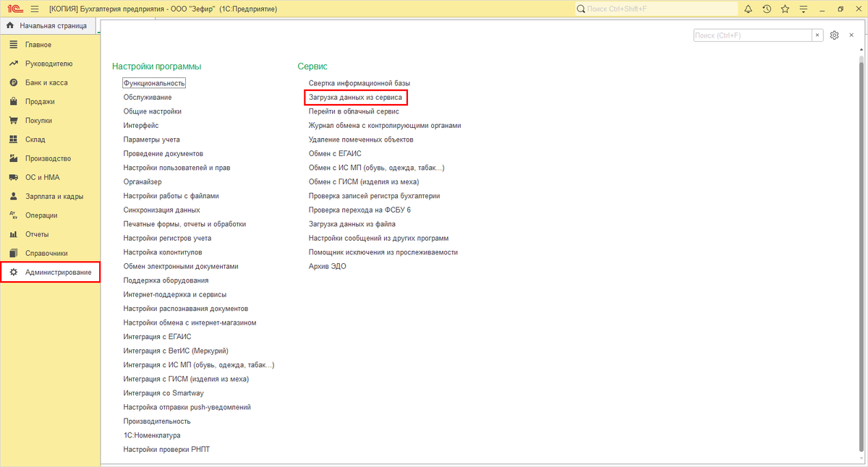Open Поддержка оборудования link
This screenshot has width=868, height=467.
coord(166,280)
